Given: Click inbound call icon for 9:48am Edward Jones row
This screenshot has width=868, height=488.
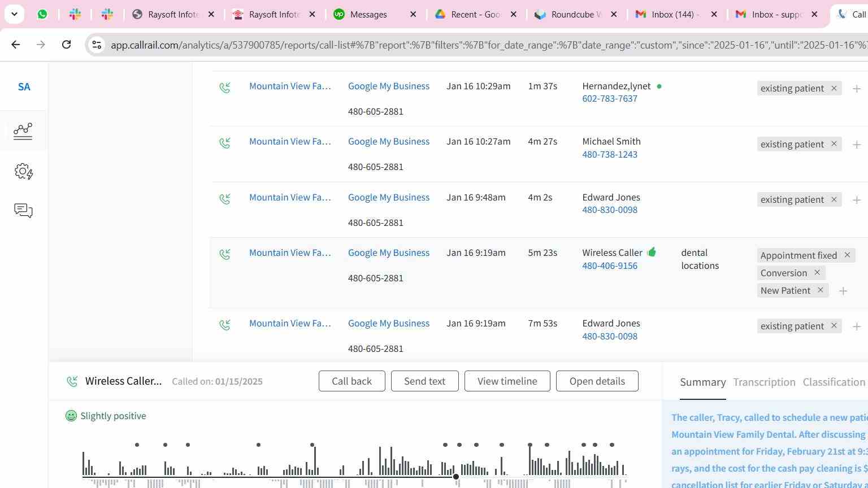Looking at the screenshot, I should tap(225, 199).
